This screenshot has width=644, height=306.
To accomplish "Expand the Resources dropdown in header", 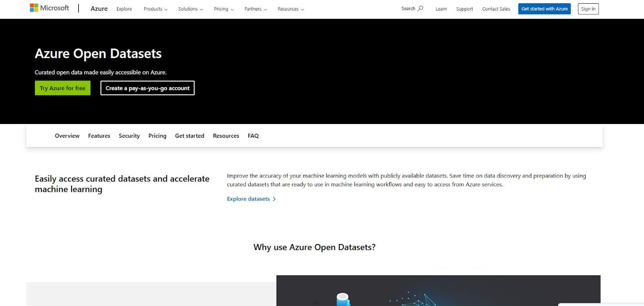I will point(291,9).
